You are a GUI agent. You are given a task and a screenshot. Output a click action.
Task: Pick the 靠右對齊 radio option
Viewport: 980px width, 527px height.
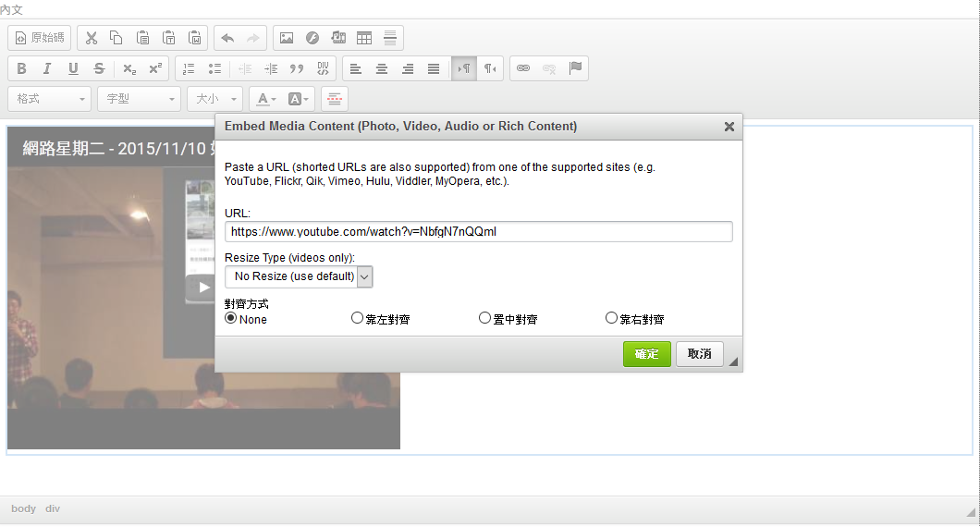pos(611,318)
